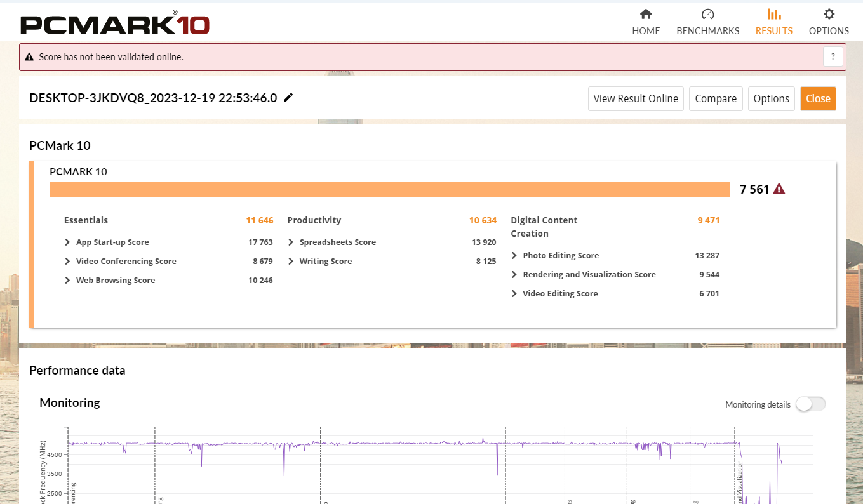Click Digital Content Creation score 9 471
Viewport: 863px width, 504px height.
[x=709, y=220]
